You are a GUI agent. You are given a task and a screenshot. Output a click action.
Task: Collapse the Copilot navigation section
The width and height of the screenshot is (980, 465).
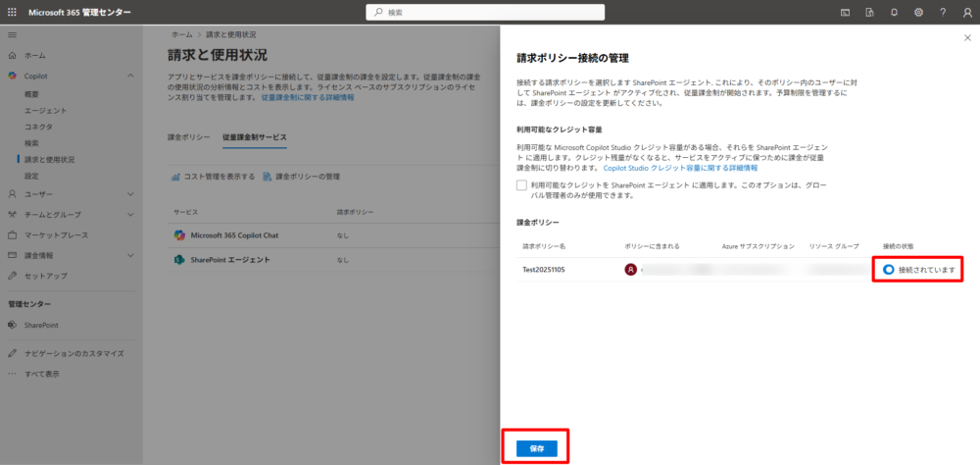tap(130, 76)
